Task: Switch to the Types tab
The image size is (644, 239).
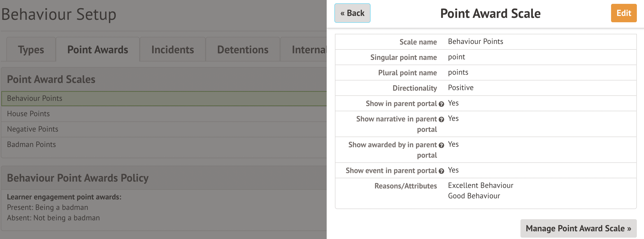Action: tap(31, 50)
